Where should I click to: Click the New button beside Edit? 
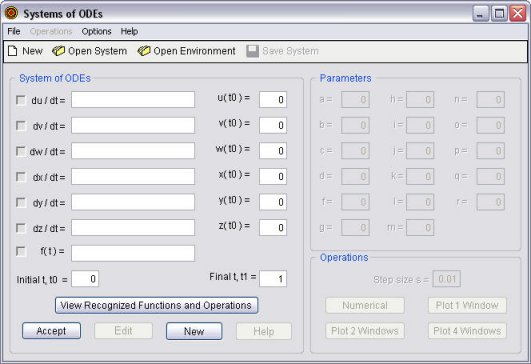194,331
